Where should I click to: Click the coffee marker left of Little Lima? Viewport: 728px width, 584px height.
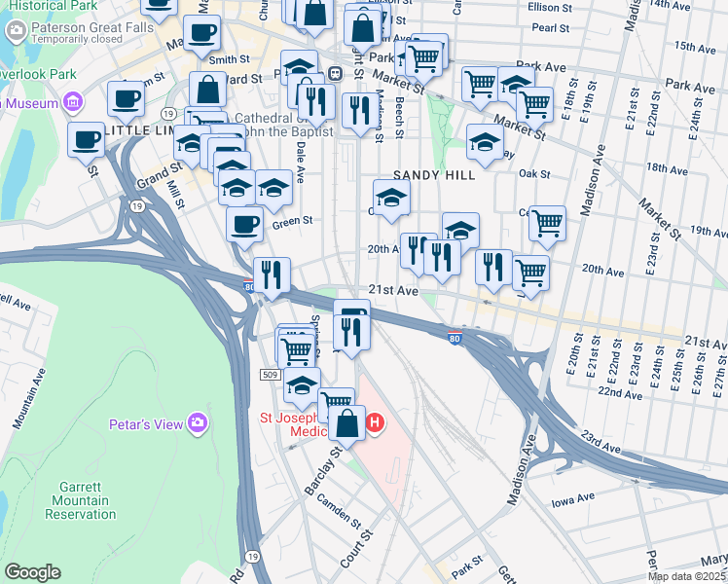86,141
